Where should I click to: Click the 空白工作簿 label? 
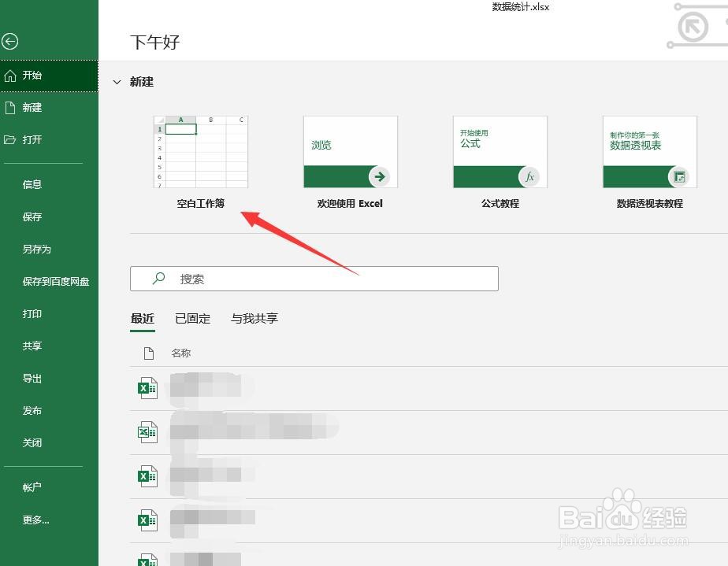tap(201, 204)
